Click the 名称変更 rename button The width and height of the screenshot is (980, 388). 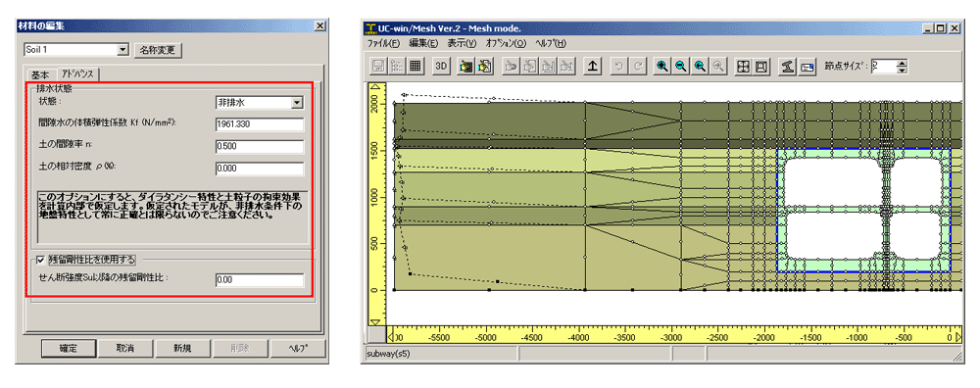point(158,50)
